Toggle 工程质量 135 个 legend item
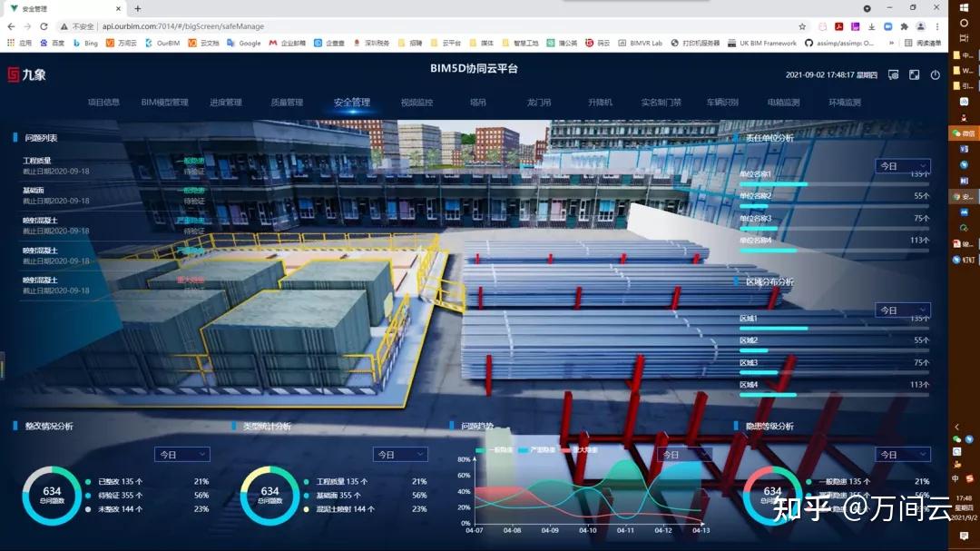Screen dimensions: 980x551 pyautogui.click(x=337, y=482)
